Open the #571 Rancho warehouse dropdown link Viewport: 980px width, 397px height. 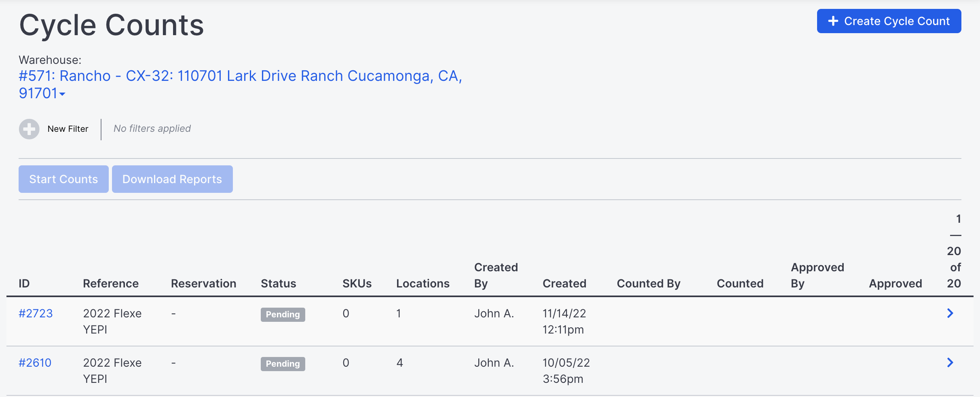point(241,84)
